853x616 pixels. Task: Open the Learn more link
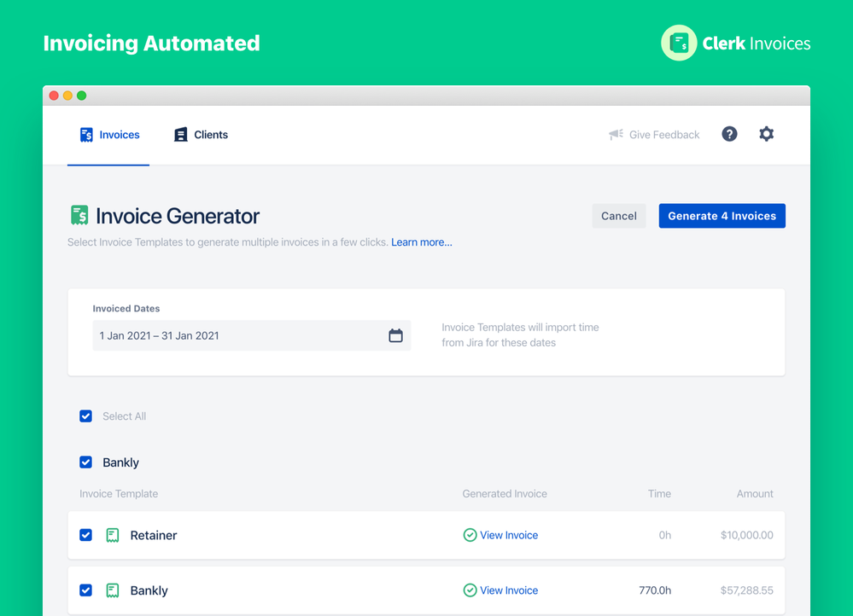421,241
